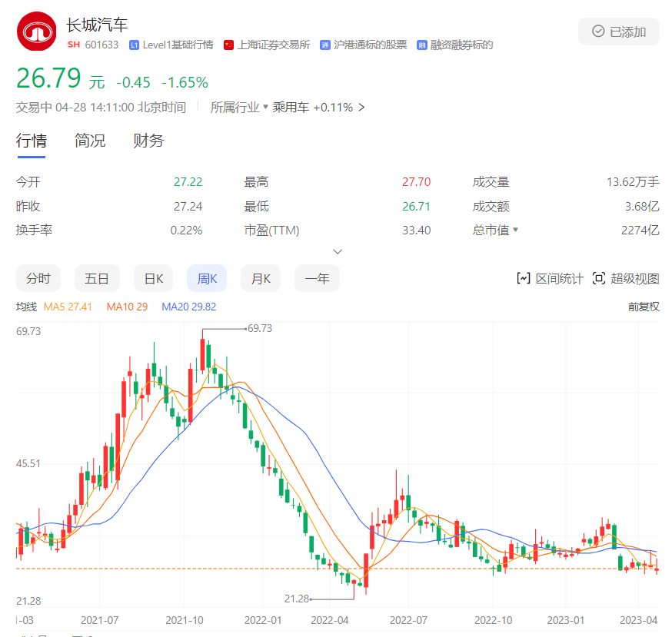
Task: Click the 69.73 high price marker
Action: coord(260,328)
